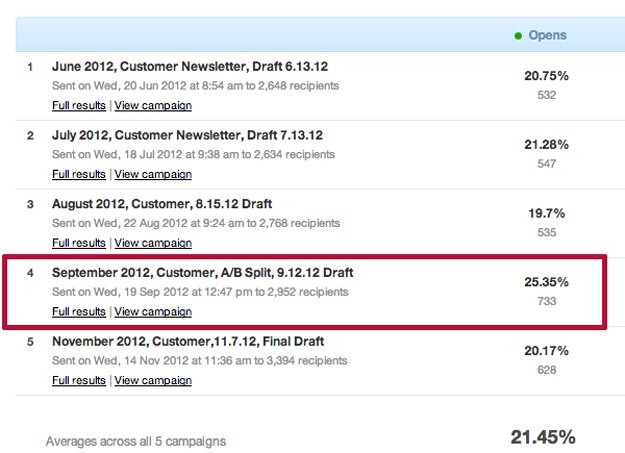Screen dimensions: 625x453
Task: Click sent line for 22 Aug 2012, 2,768 recipients
Action: (x=196, y=223)
